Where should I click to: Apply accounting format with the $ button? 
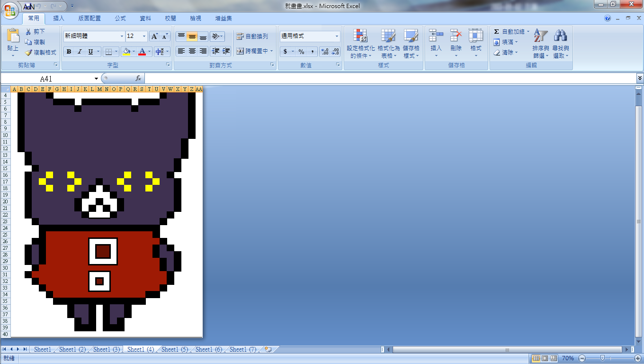click(x=285, y=52)
